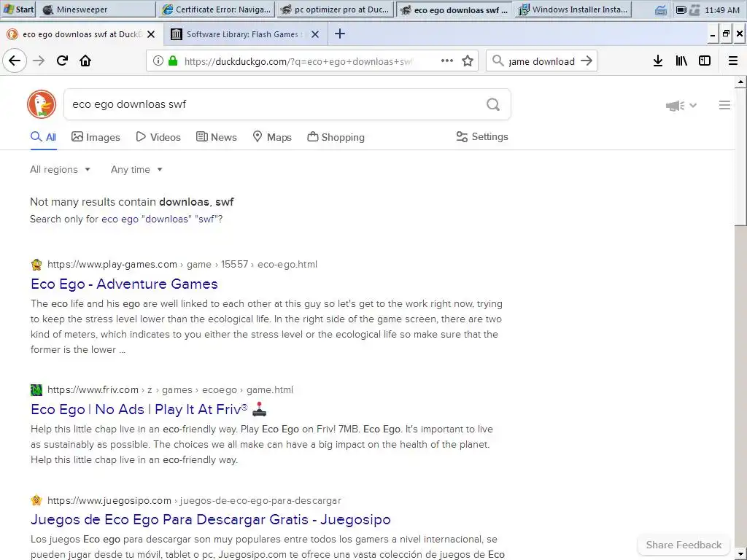The height and width of the screenshot is (560, 747).
Task: Click the 11:49 AM clock
Action: point(722,9)
